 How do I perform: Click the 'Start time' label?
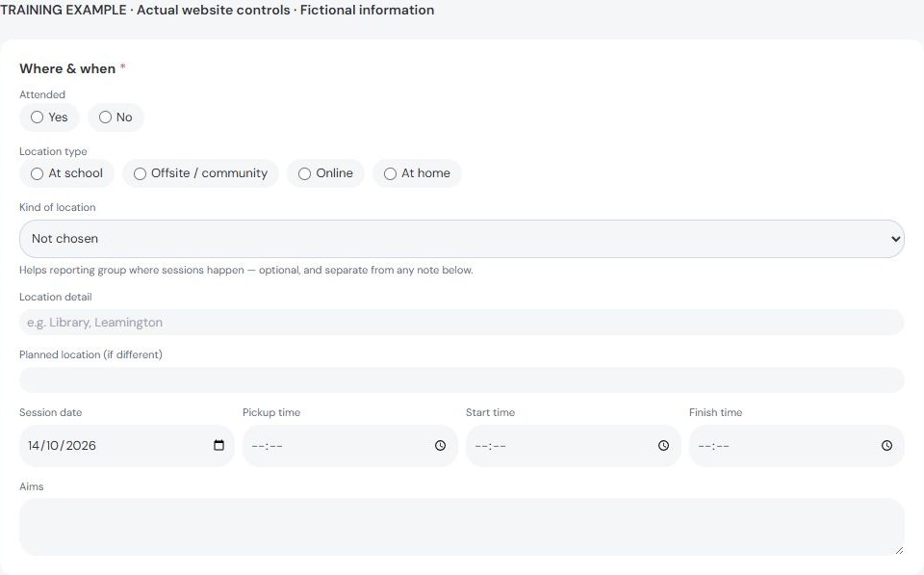coord(490,412)
